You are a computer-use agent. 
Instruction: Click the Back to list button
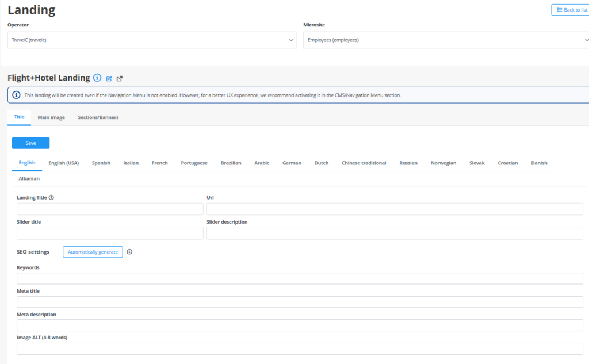(570, 10)
